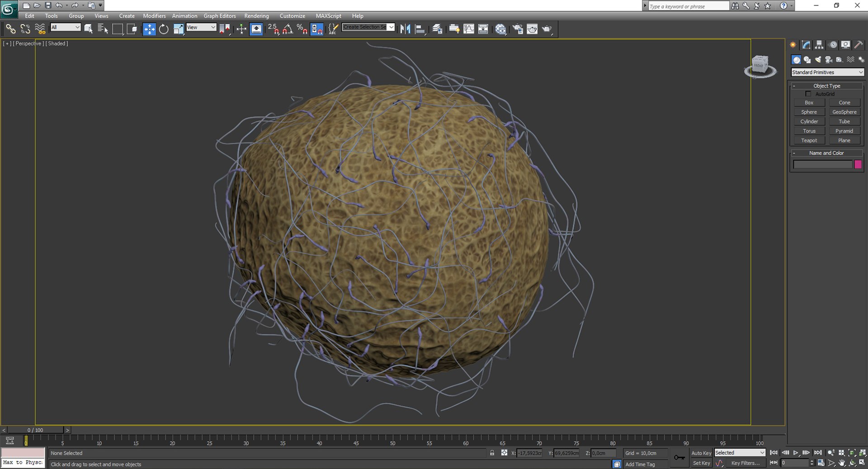Open the Graph Editors menu

pos(220,16)
